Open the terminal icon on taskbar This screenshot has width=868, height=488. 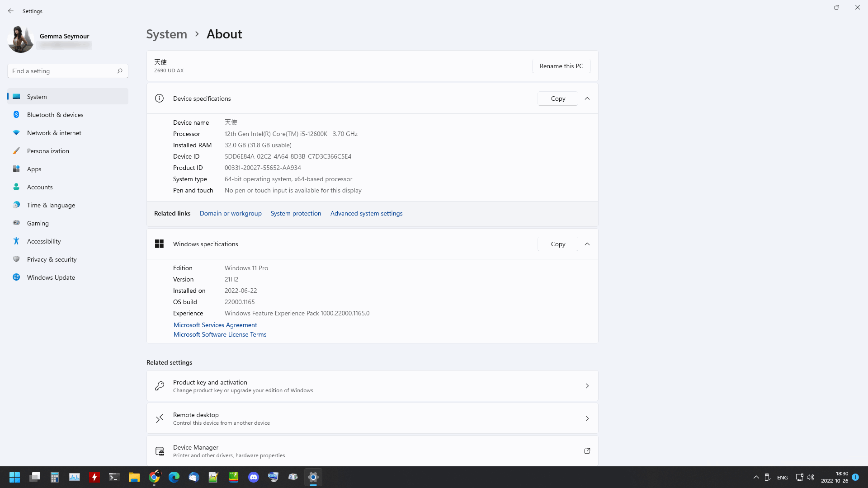pos(114,477)
